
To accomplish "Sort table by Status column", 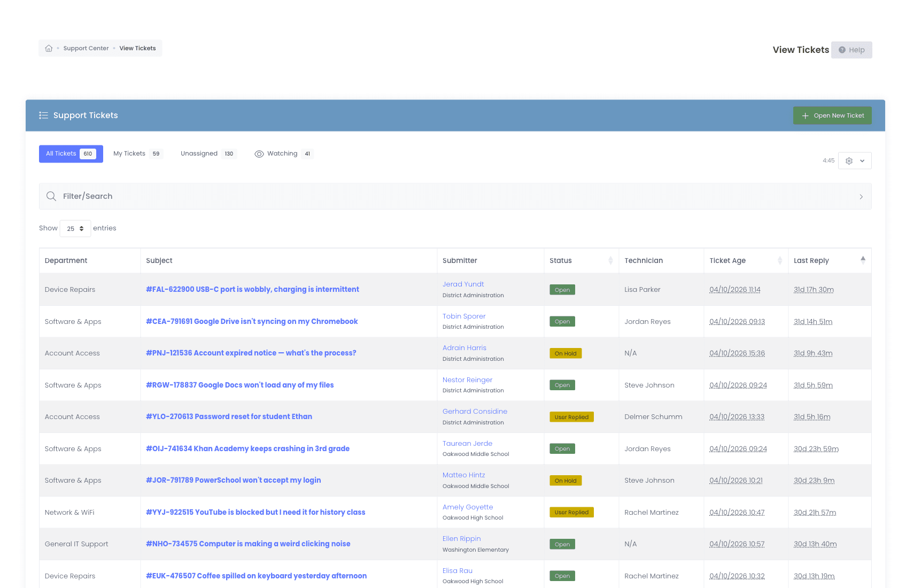I will pos(581,260).
